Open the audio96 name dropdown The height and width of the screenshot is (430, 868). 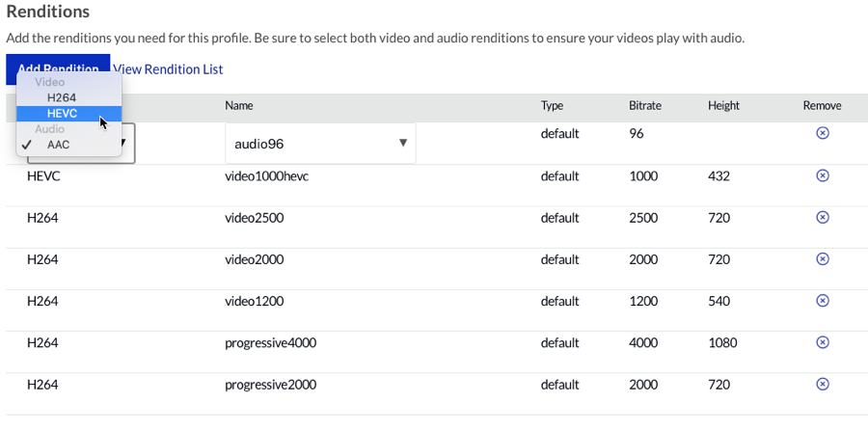(320, 144)
